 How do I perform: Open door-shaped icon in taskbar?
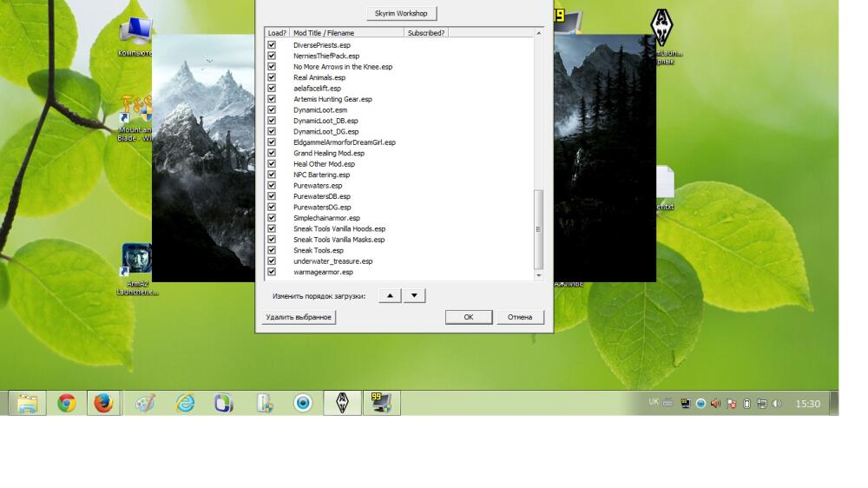tap(265, 403)
